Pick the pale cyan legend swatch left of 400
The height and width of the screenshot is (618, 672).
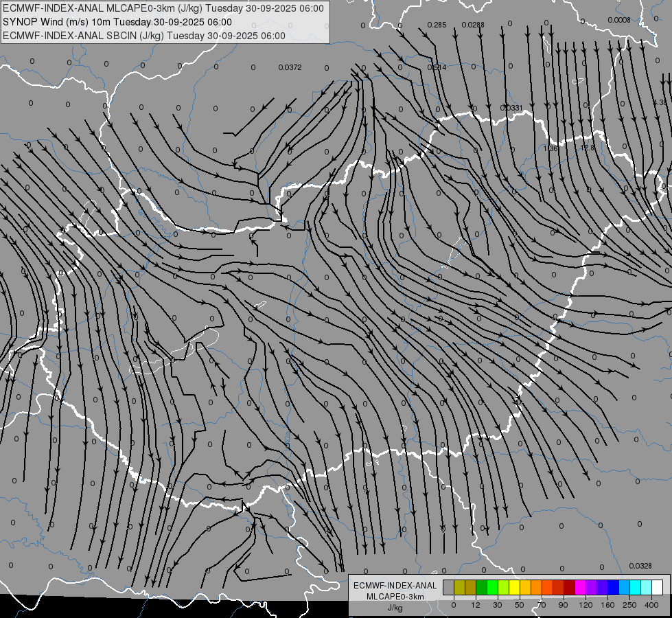(x=647, y=587)
